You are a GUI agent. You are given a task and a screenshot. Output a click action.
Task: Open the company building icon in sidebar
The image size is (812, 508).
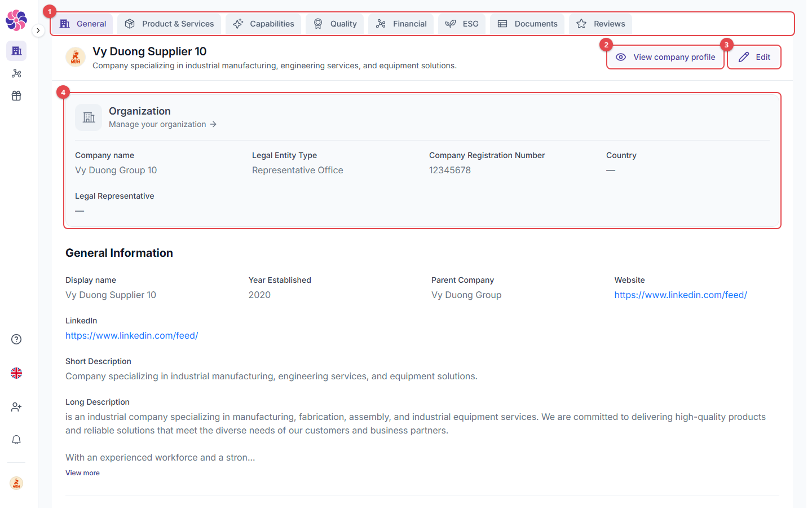(16, 51)
